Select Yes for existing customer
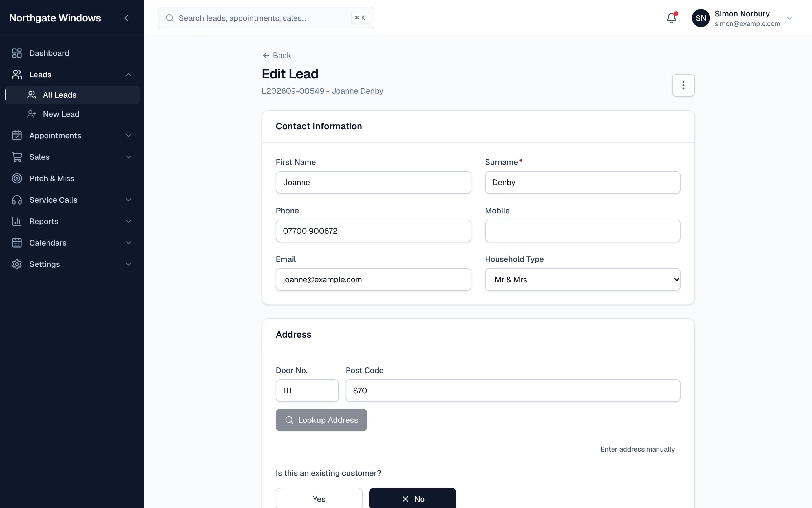The width and height of the screenshot is (812, 508). 319,499
